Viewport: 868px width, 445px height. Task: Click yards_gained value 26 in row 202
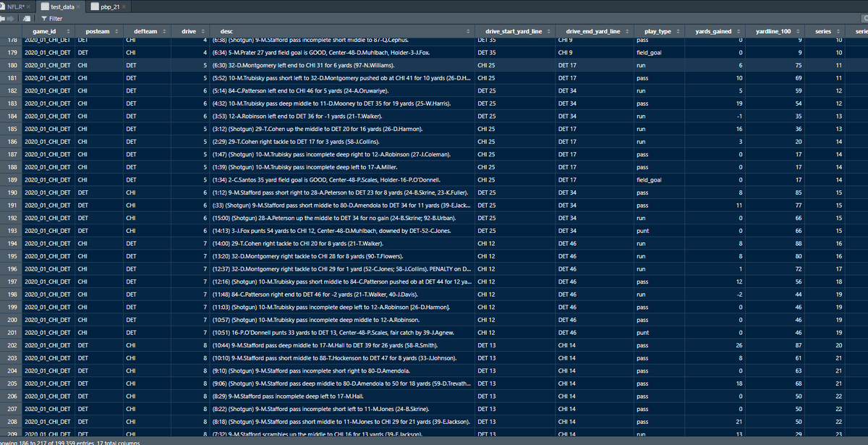pos(739,346)
